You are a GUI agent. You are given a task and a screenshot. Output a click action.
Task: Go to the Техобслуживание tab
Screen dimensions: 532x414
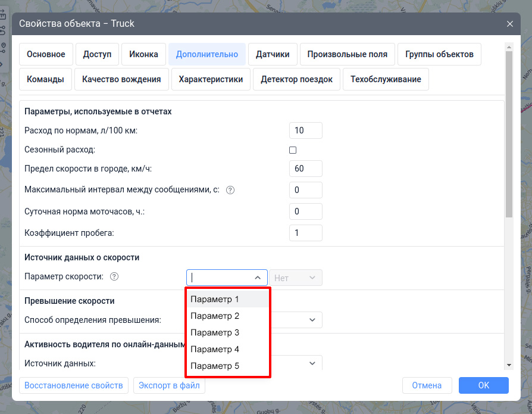(x=386, y=79)
